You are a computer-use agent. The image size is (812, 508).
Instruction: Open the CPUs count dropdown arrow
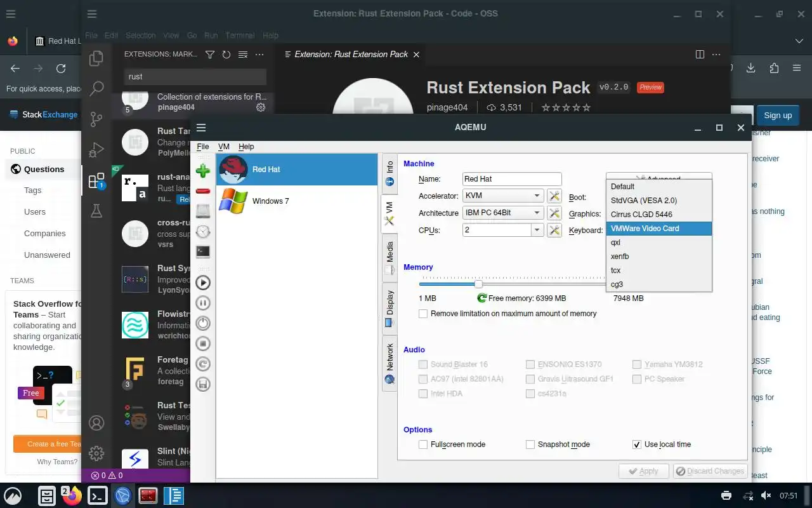click(537, 230)
